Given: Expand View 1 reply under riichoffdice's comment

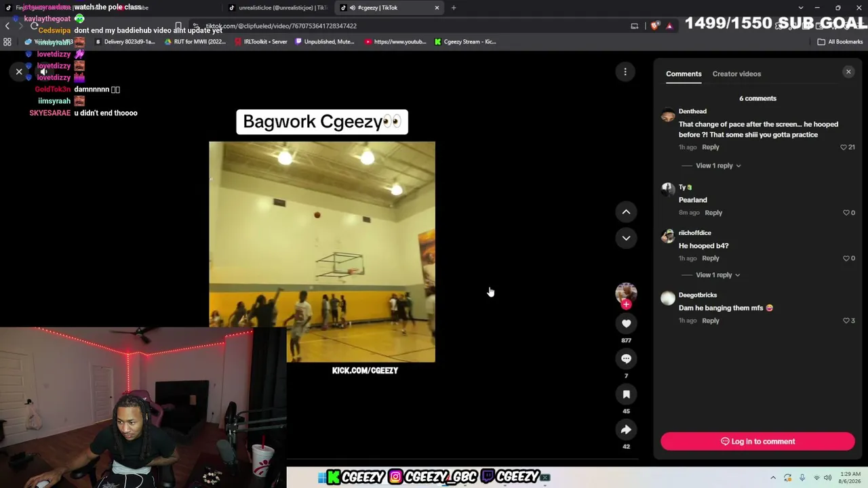Looking at the screenshot, I should pyautogui.click(x=718, y=274).
